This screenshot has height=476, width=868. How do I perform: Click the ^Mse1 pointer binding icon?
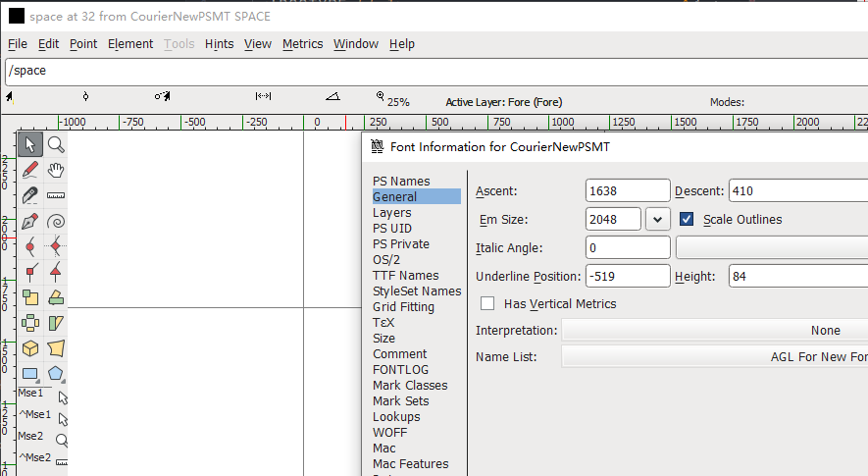(63, 419)
